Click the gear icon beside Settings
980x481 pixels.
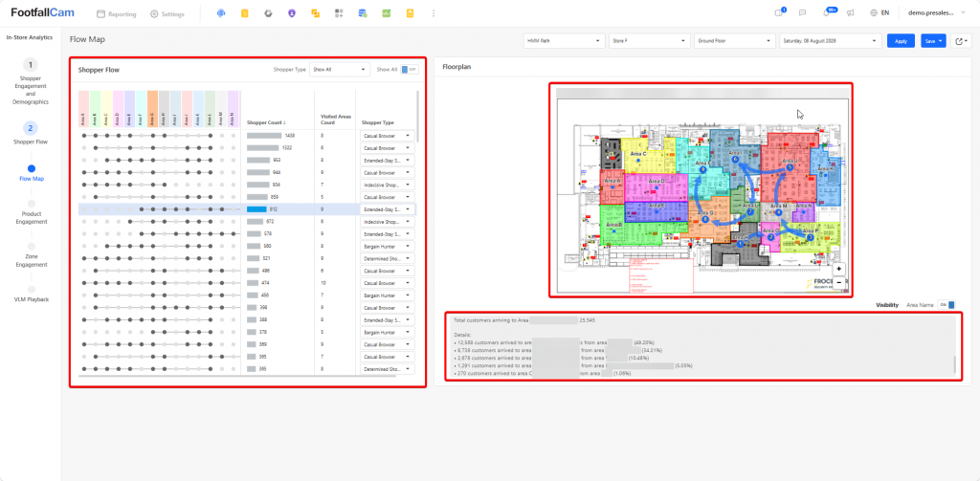point(154,13)
